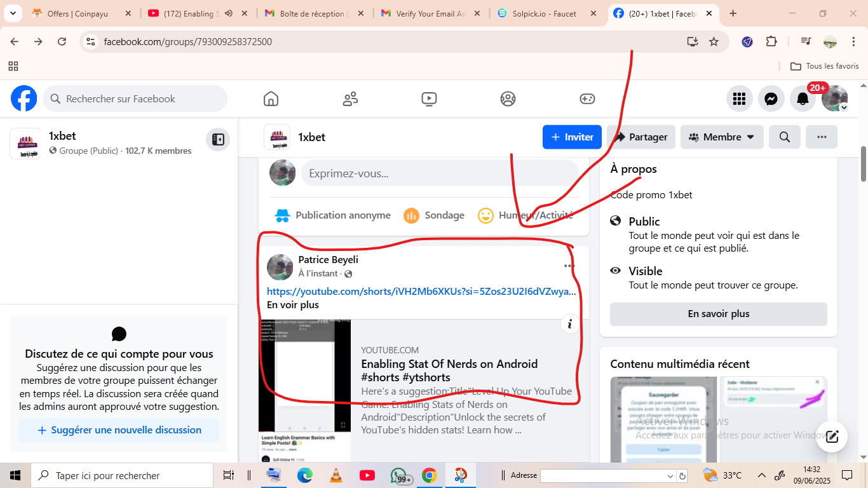Open the Messenger icon

click(x=771, y=98)
